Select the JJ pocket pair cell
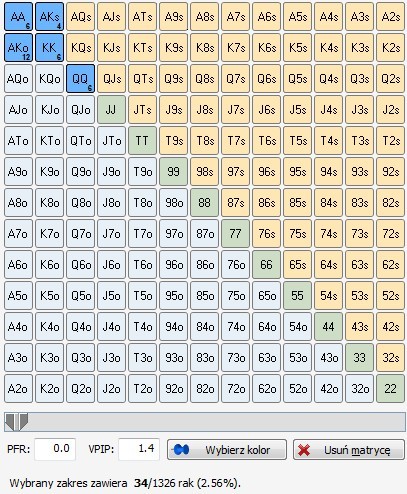The image size is (407, 494). [111, 110]
